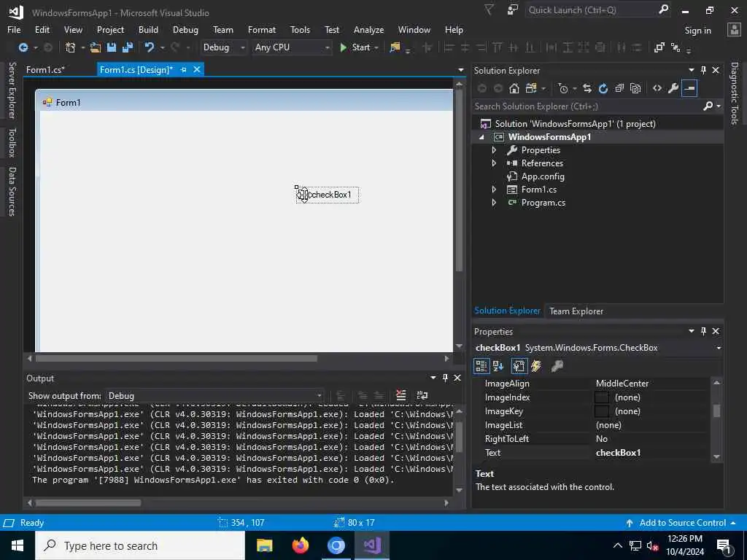Click the View Code icon in Solution Explorer
Image resolution: width=747 pixels, height=560 pixels.
click(x=657, y=88)
